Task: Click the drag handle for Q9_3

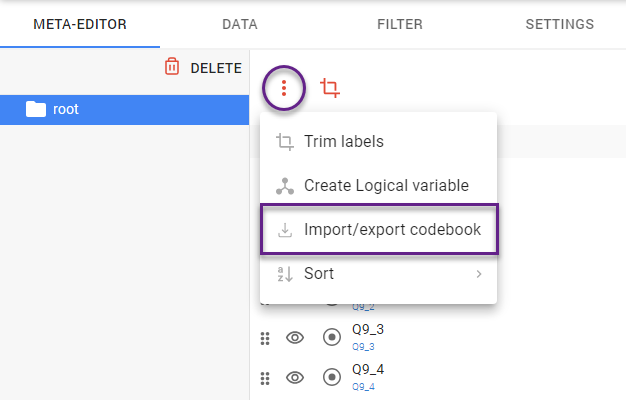Action: pos(265,338)
